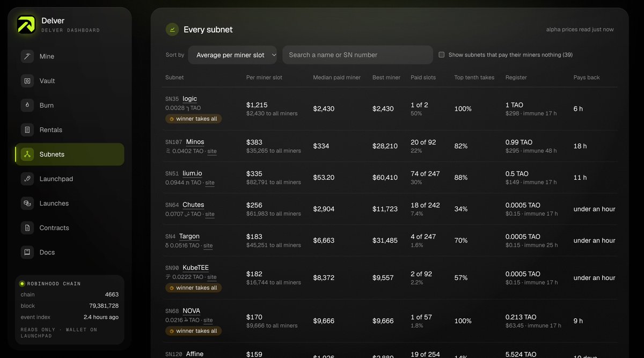The width and height of the screenshot is (644, 358).
Task: Click the Subnet column header
Action: [x=174, y=77]
